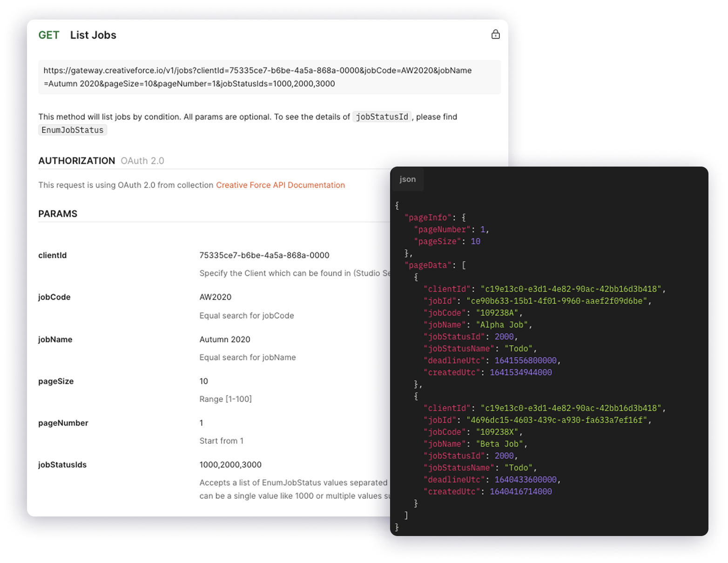Click the jobCode parameter name
The image size is (728, 563).
click(54, 297)
